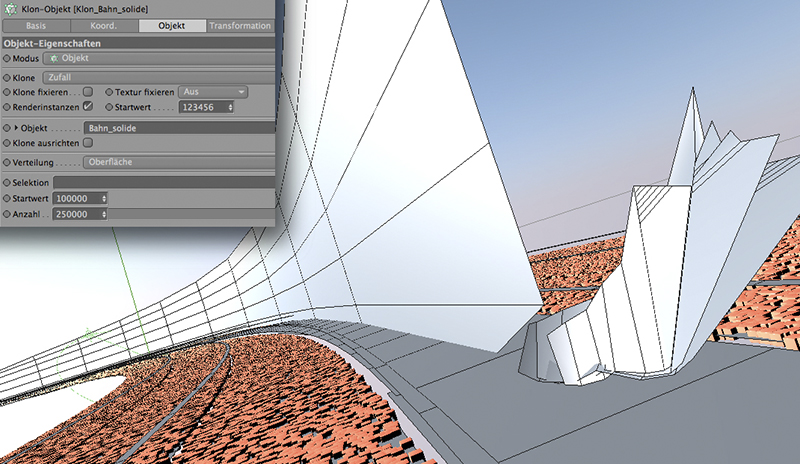Screen dimensions: 800x464
Task: Open the Modus dropdown showing Objekt
Action: (159, 58)
